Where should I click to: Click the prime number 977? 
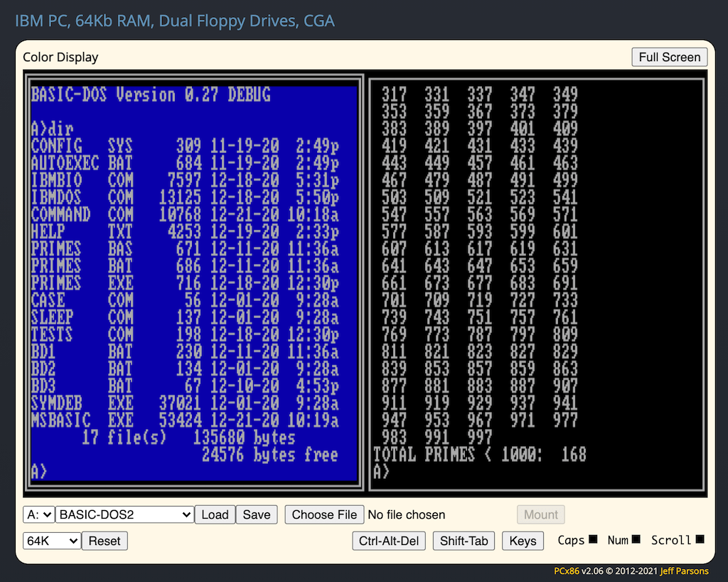pyautogui.click(x=565, y=420)
